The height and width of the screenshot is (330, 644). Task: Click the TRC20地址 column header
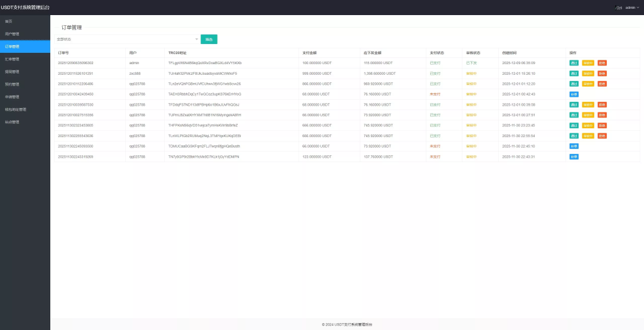click(177, 53)
